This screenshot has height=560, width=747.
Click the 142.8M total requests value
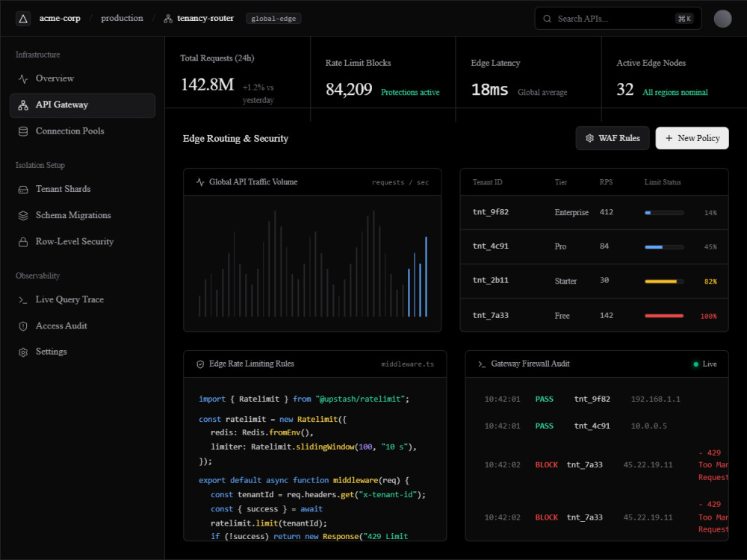click(x=207, y=85)
